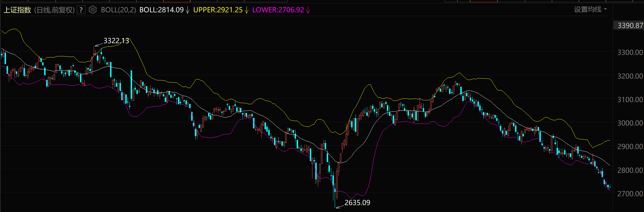Click the 3000.00 price axis label
This screenshot has width=644, height=212.
pyautogui.click(x=630, y=123)
